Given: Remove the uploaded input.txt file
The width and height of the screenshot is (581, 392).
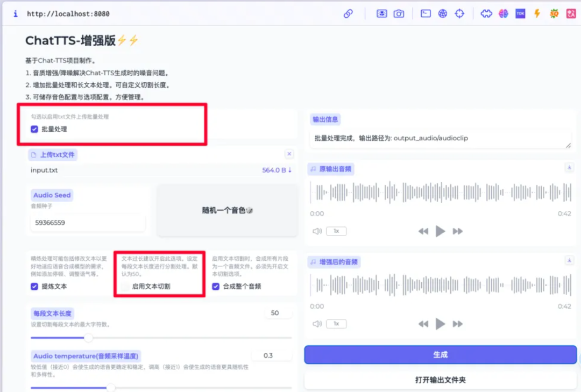Looking at the screenshot, I should click(289, 154).
